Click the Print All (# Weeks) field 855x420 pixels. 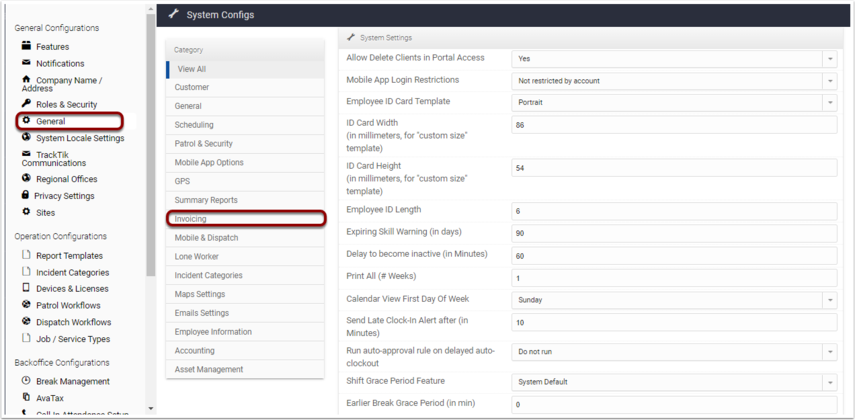coord(674,278)
